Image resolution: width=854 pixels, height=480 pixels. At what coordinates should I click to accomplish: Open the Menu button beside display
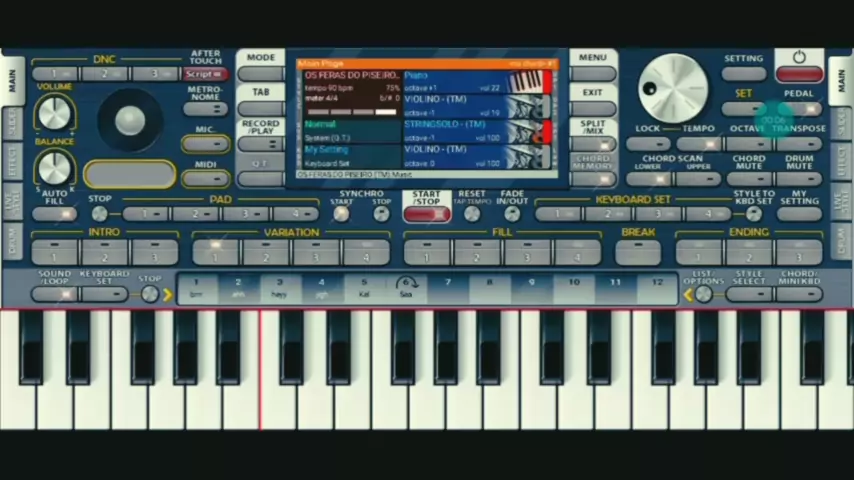click(x=592, y=74)
